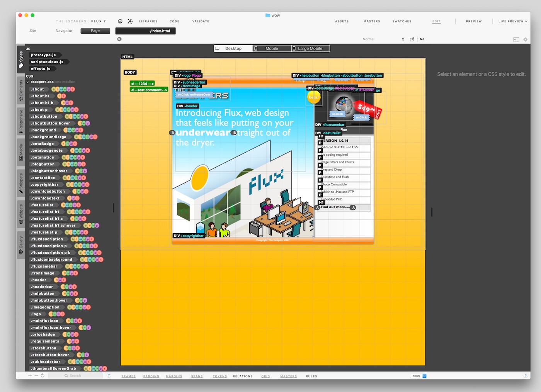Switch to Mobile layout view
This screenshot has height=392, width=541.
pyautogui.click(x=272, y=48)
